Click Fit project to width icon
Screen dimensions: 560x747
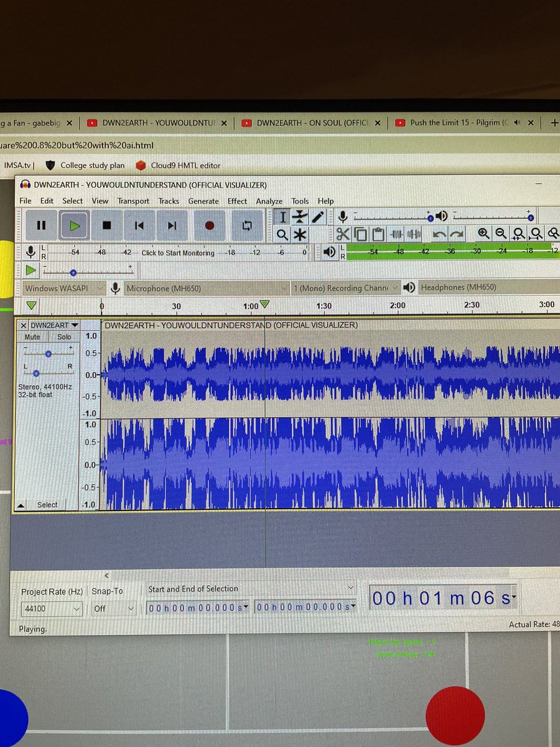click(536, 234)
